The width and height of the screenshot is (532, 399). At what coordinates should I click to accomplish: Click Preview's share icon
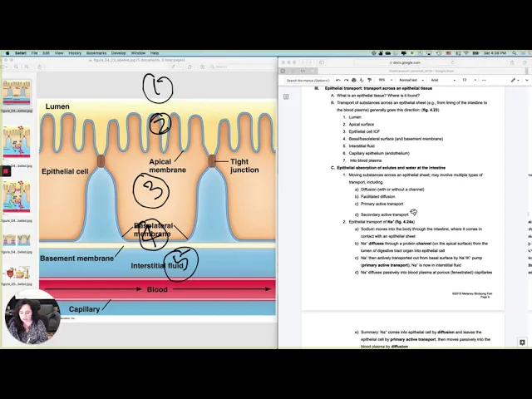coord(40,66)
